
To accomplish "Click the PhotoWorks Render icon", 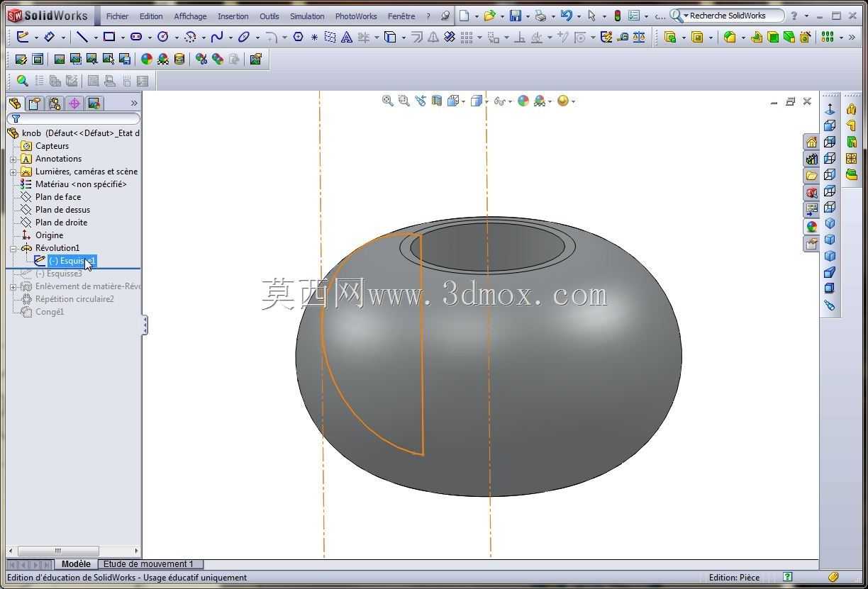I will (60, 60).
